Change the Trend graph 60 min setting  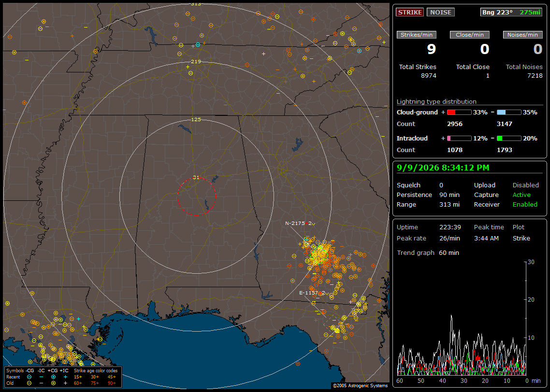tap(449, 252)
